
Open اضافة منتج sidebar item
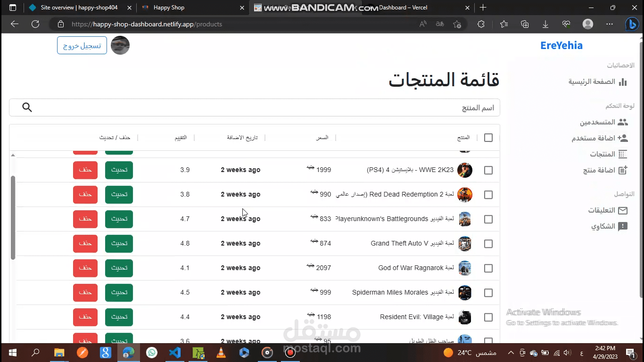[605, 170]
